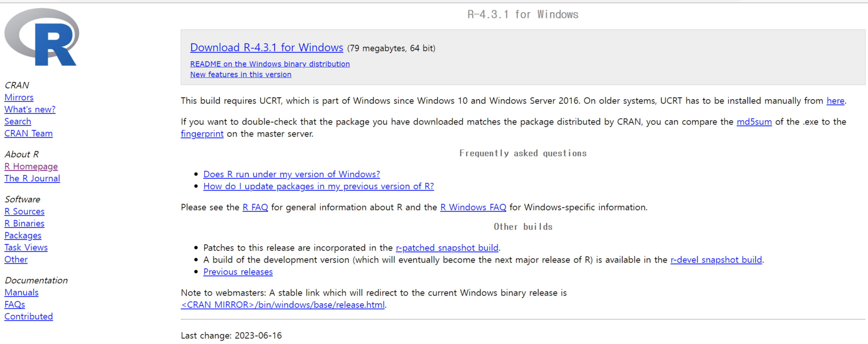Go to the CRAN Search page

(18, 122)
